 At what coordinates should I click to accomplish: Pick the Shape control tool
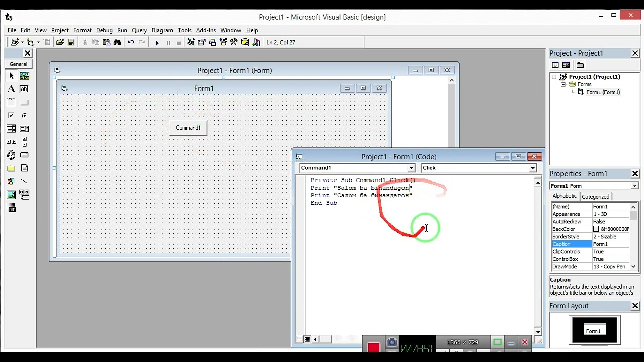point(11,182)
